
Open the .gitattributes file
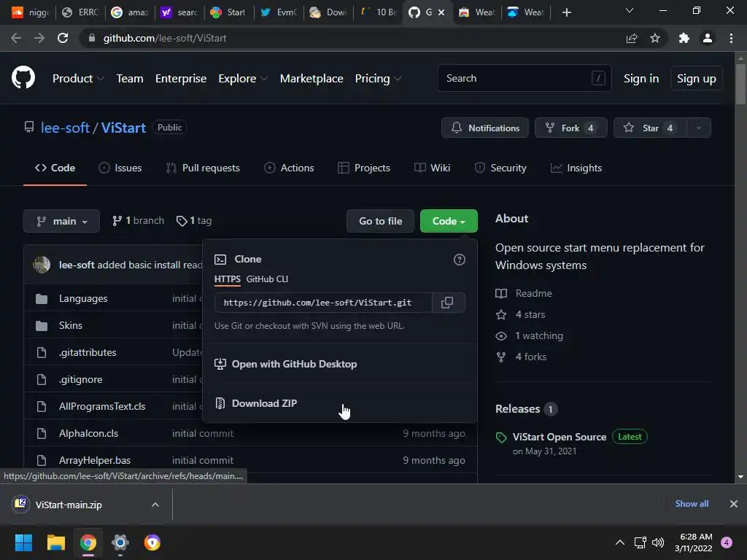pos(88,353)
